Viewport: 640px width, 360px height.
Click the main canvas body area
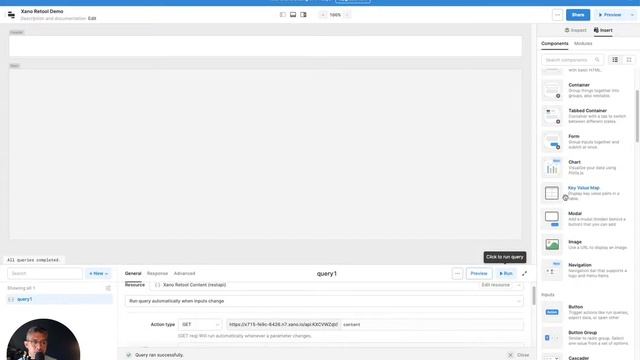[265, 154]
